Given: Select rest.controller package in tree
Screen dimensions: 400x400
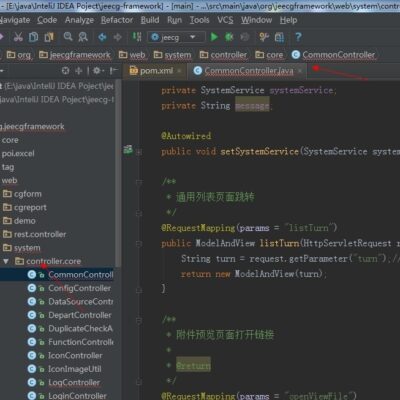Looking at the screenshot, I should 34,234.
